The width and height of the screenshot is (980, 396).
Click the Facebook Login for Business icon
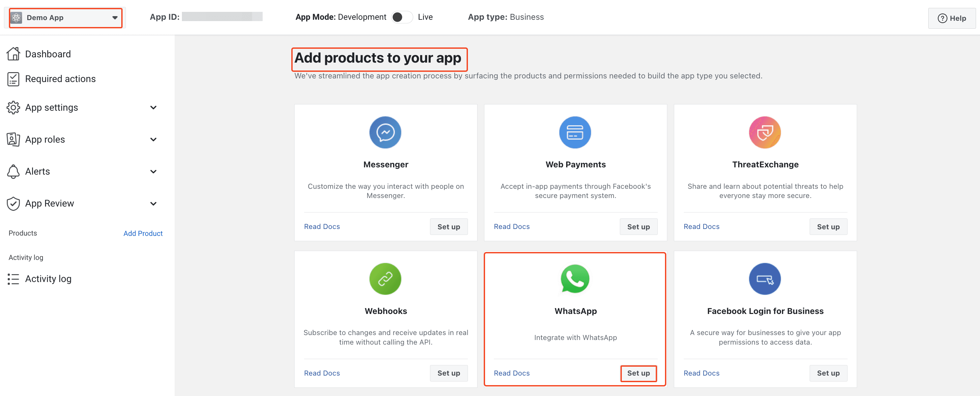765,279
